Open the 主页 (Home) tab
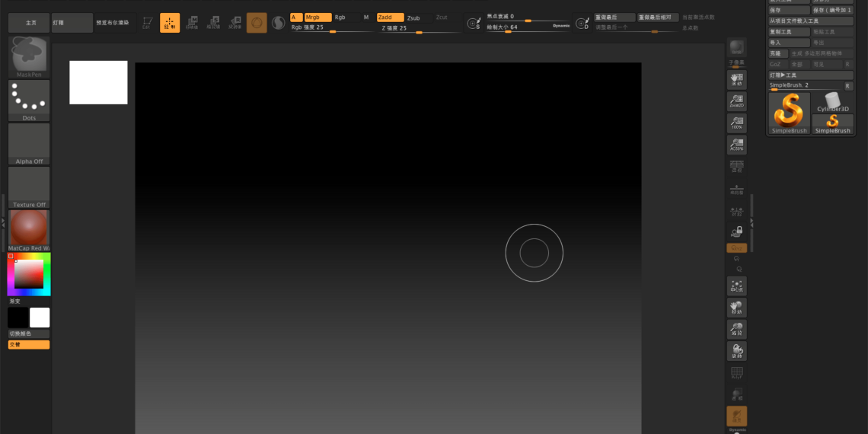 [x=29, y=23]
